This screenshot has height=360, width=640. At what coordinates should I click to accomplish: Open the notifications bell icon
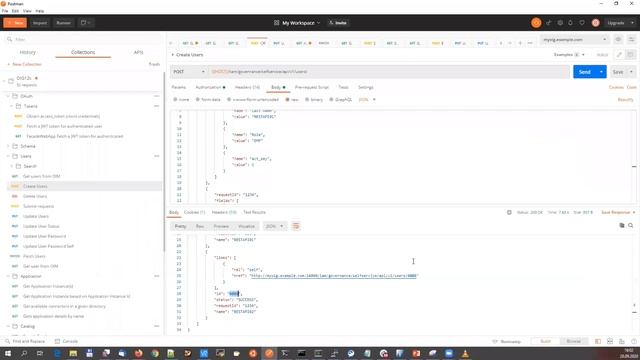click(570, 23)
